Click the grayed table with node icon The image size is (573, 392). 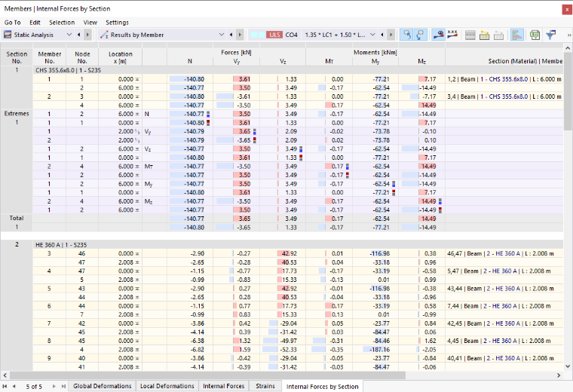[x=498, y=35]
